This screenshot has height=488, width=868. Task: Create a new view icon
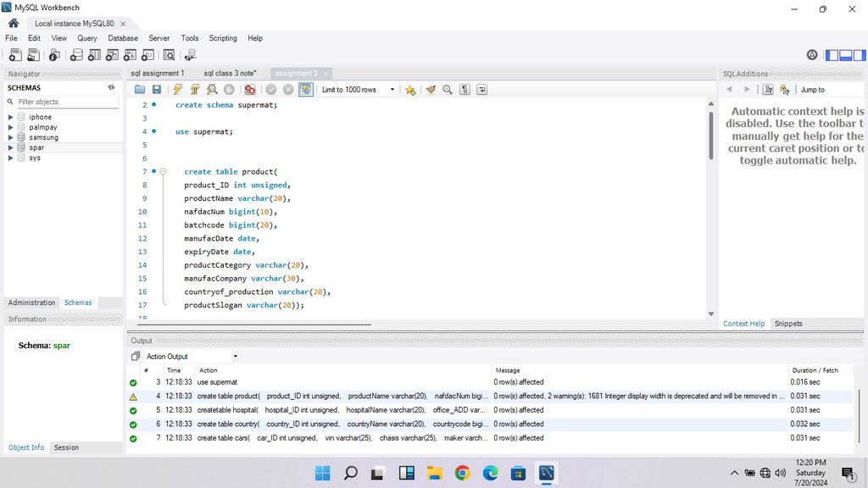pyautogui.click(x=113, y=55)
